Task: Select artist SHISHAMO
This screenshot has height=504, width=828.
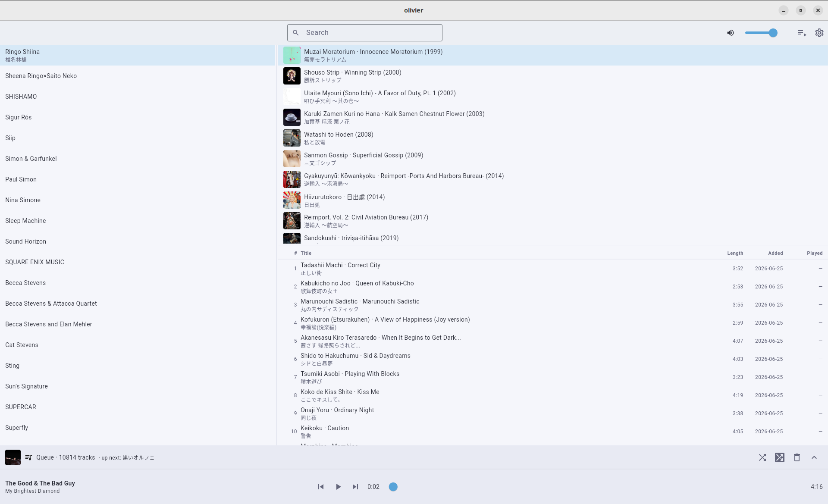Action: tap(137, 97)
